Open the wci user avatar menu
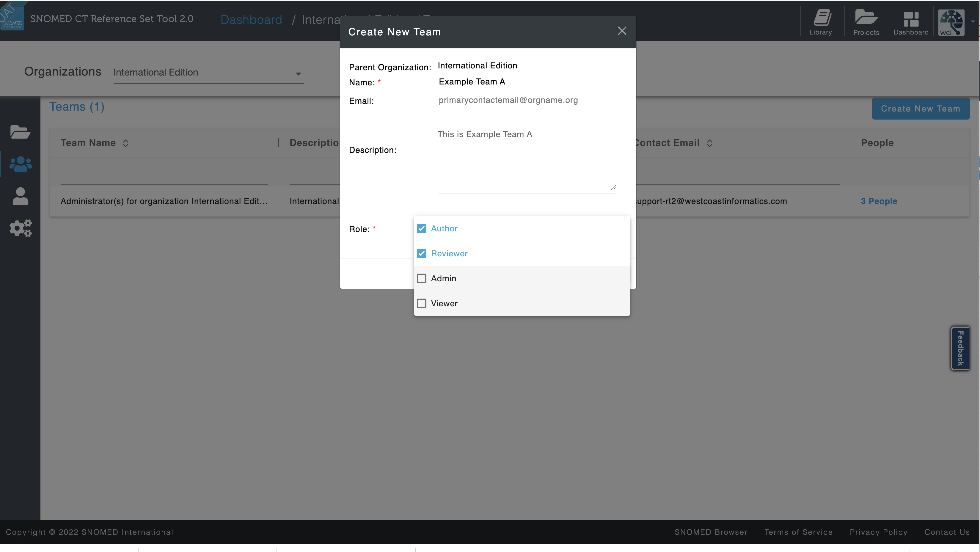Image resolution: width=980 pixels, height=552 pixels. click(951, 22)
